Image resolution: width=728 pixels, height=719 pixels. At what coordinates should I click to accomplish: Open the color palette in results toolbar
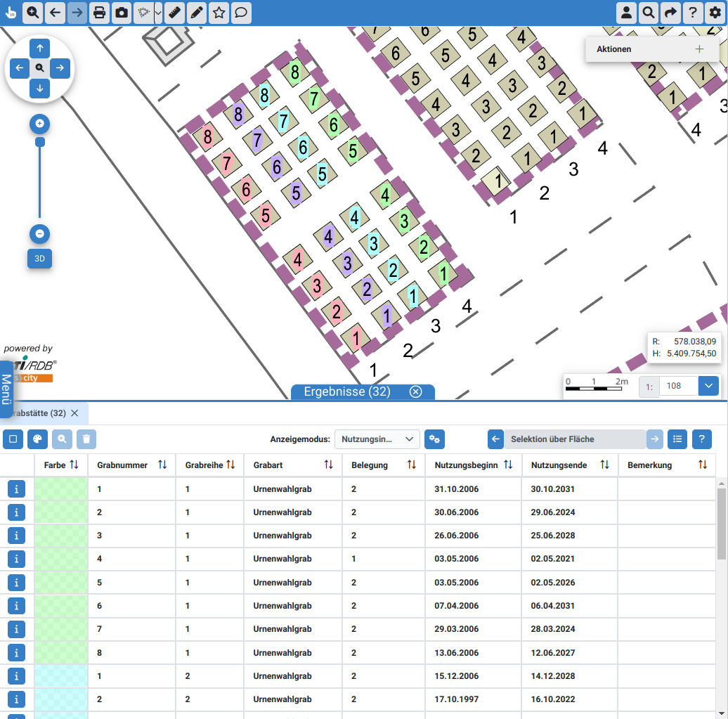(37, 439)
